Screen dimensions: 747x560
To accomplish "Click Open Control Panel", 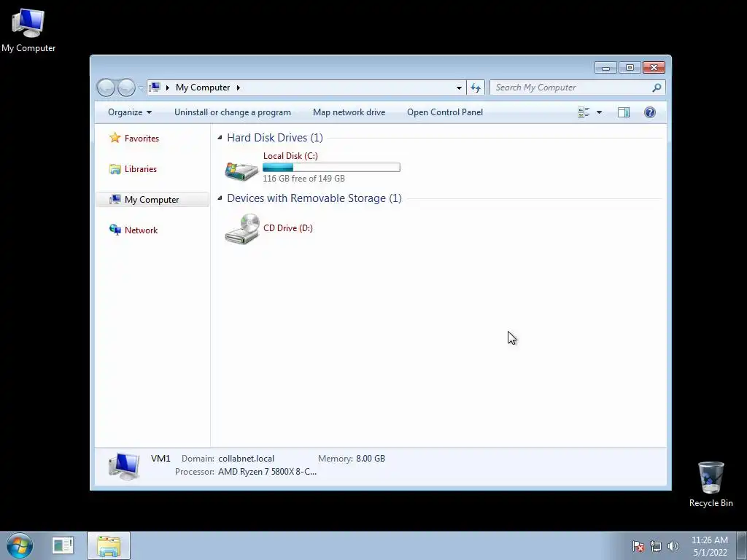I will coord(445,112).
